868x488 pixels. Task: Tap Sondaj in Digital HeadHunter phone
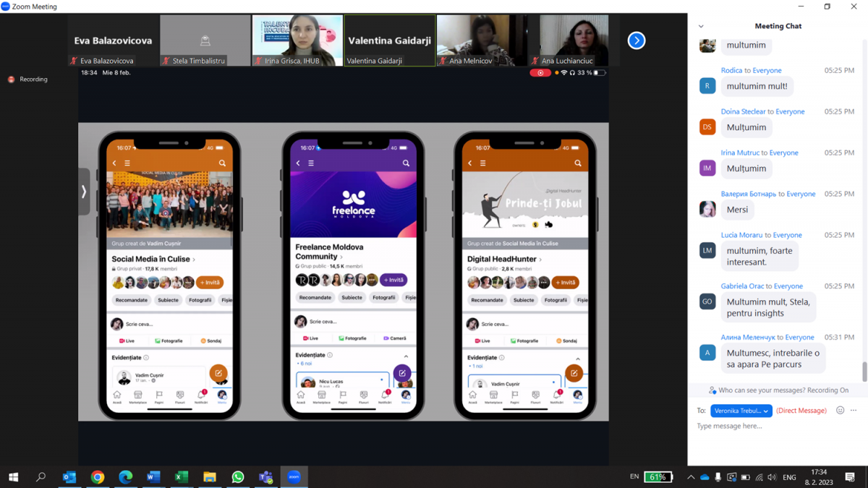566,341
